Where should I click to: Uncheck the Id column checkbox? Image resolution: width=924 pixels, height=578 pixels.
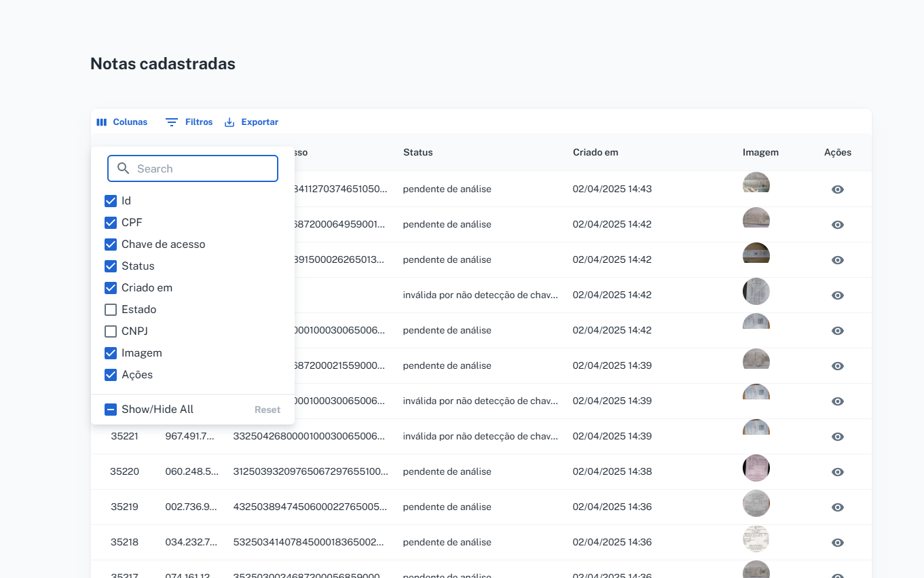click(111, 201)
